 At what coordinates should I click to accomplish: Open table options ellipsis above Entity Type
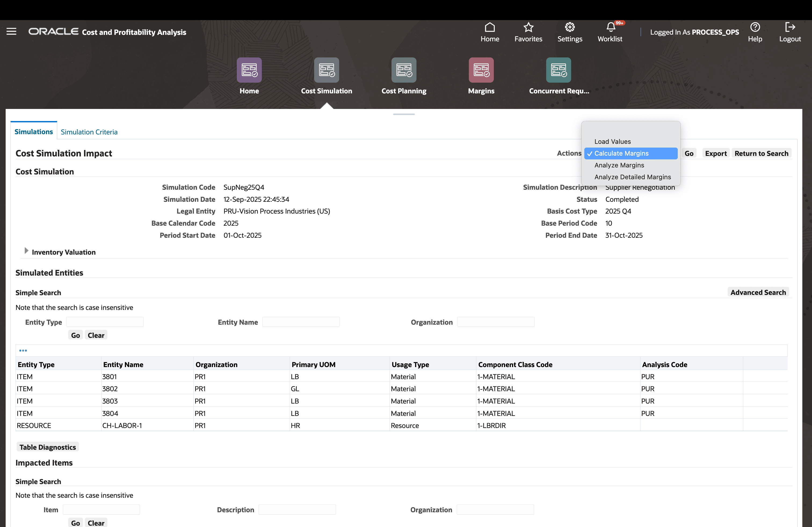tap(23, 350)
